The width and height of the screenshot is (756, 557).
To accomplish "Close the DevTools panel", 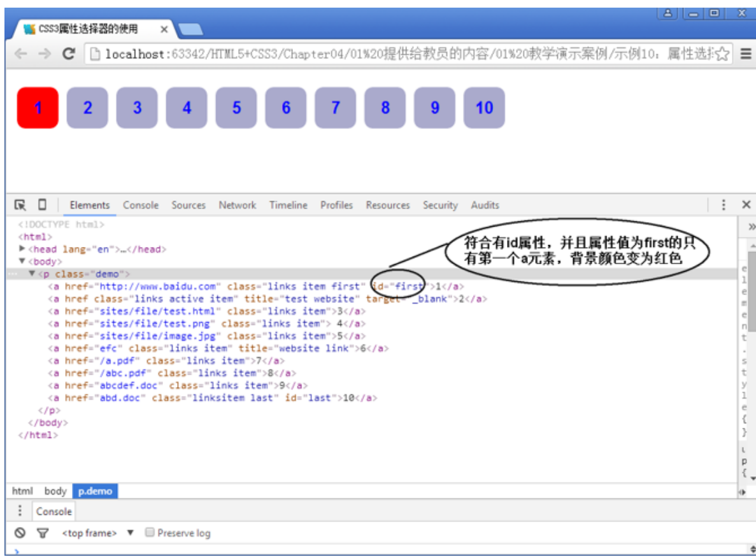I will (x=746, y=205).
